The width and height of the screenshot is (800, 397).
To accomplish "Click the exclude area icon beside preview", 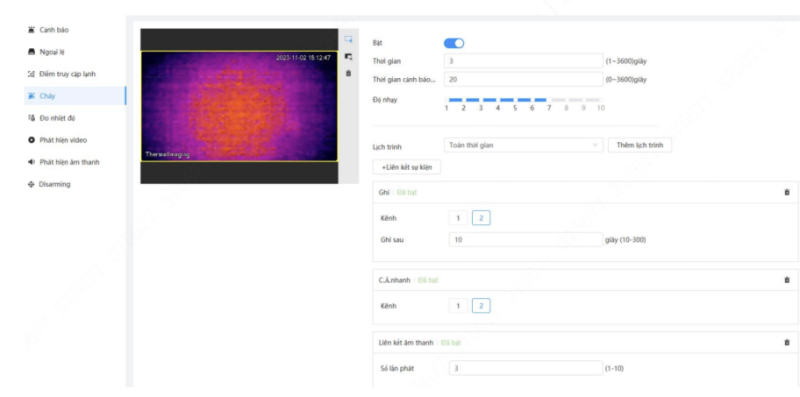I will [348, 57].
